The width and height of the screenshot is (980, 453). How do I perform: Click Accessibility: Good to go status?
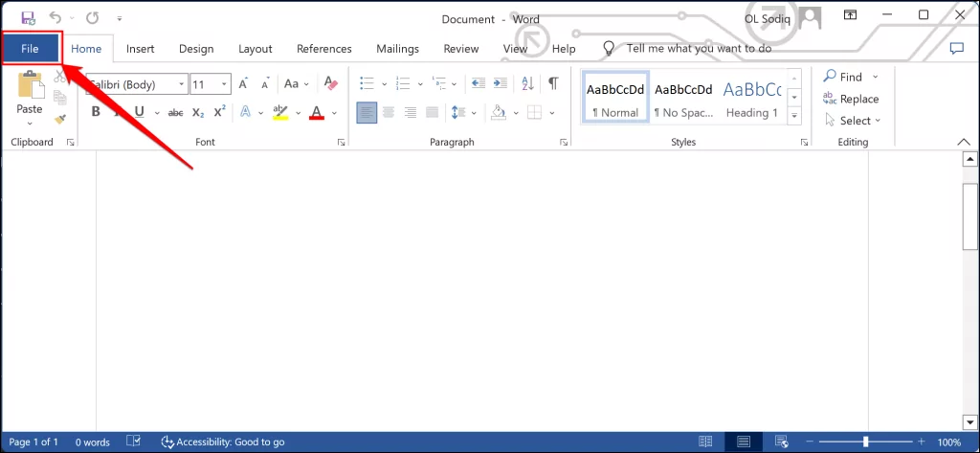pos(223,442)
